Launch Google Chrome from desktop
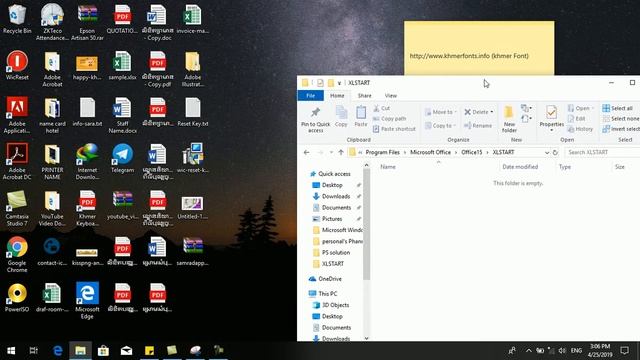 [17, 254]
